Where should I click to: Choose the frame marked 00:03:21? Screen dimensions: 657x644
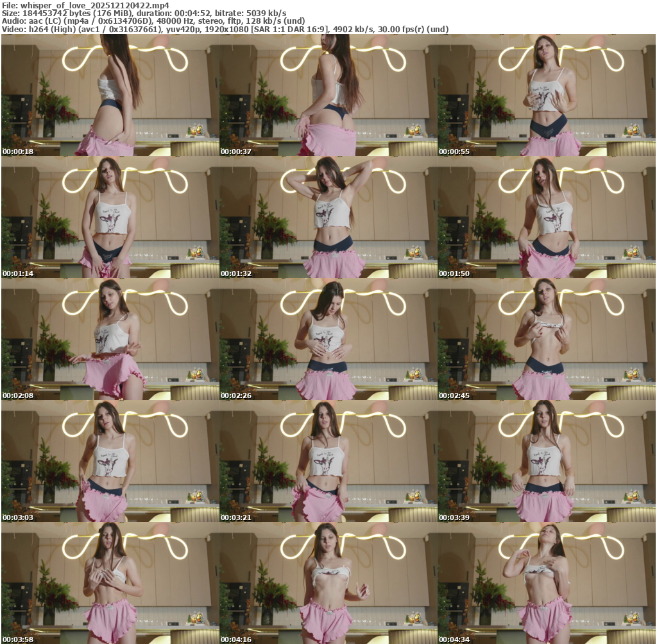coord(328,461)
